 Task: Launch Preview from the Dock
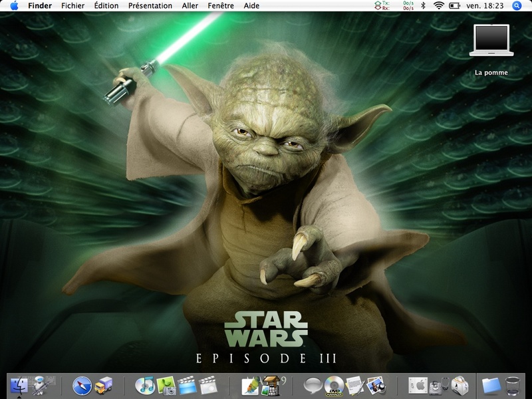click(x=376, y=386)
